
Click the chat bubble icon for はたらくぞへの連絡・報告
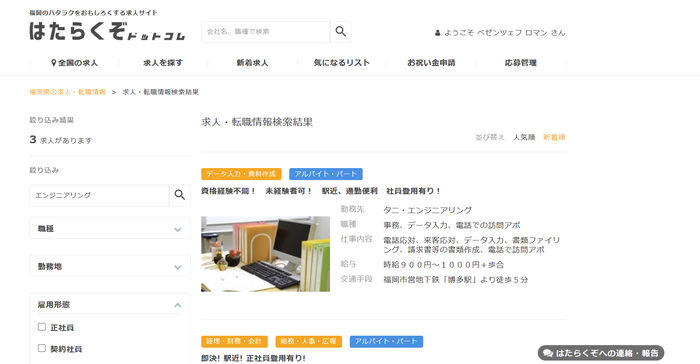pyautogui.click(x=548, y=353)
